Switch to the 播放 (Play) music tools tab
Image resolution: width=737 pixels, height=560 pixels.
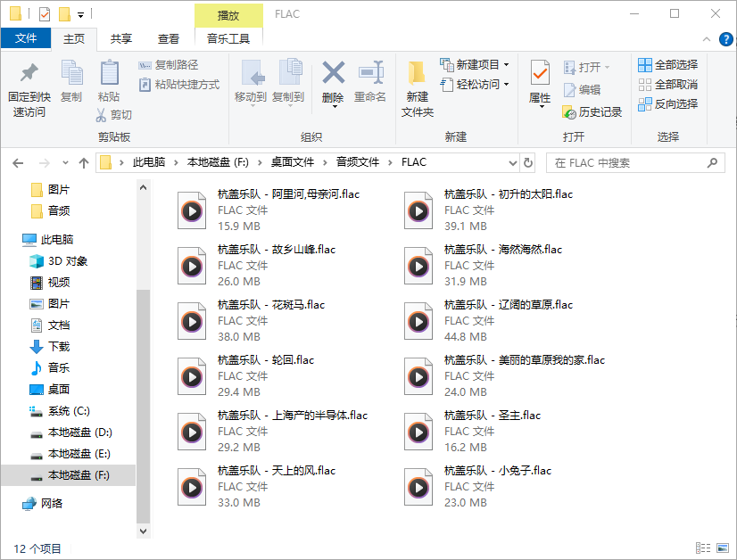pos(228,16)
